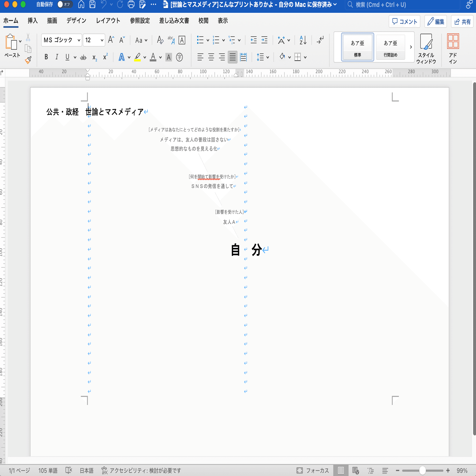
Task: Justify the paragraph text
Action: click(x=233, y=57)
